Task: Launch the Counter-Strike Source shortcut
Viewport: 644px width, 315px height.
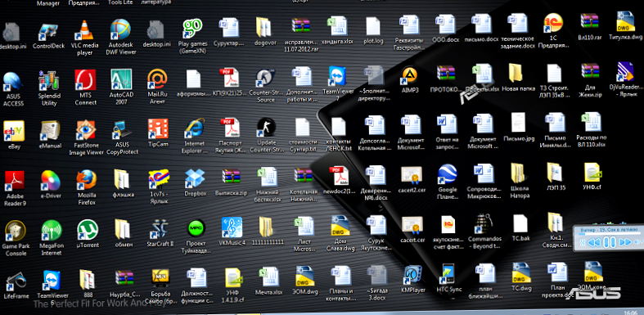Action: 265,85
